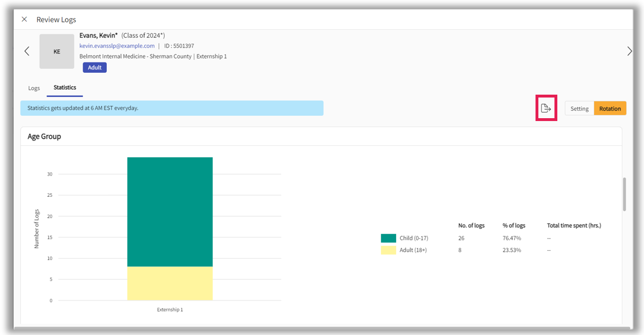Viewport: 644px width, 335px height.
Task: Click the yellow Adult (18+) legend swatch
Action: pyautogui.click(x=388, y=250)
